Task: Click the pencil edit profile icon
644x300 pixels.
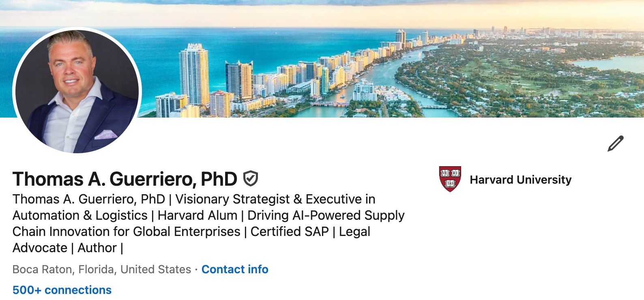Action: tap(615, 144)
